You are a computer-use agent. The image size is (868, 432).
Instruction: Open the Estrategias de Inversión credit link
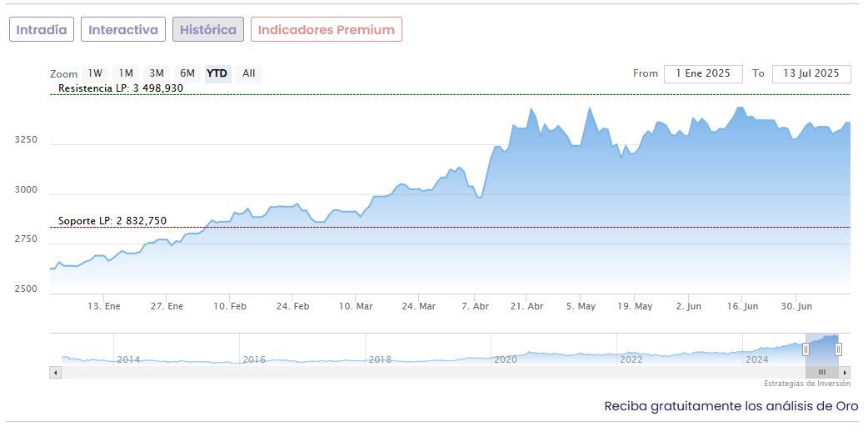click(807, 384)
